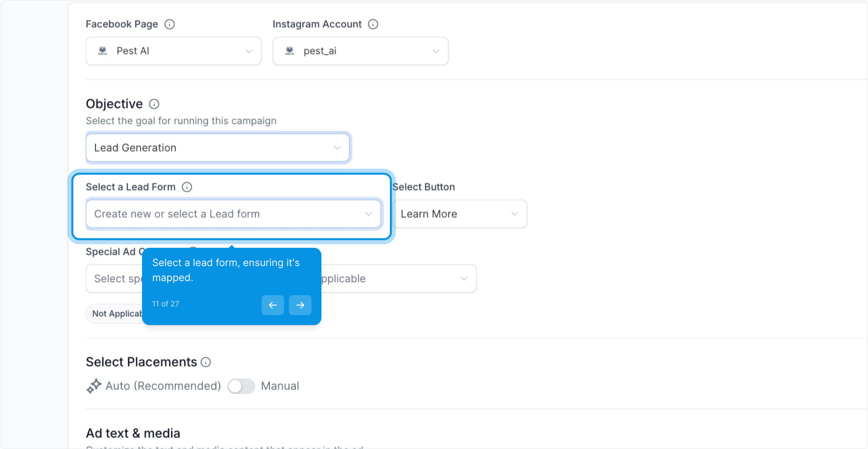Screen dimensions: 868x449
Task: Click 'Select the goal for running this campaign' text
Action: (x=181, y=121)
